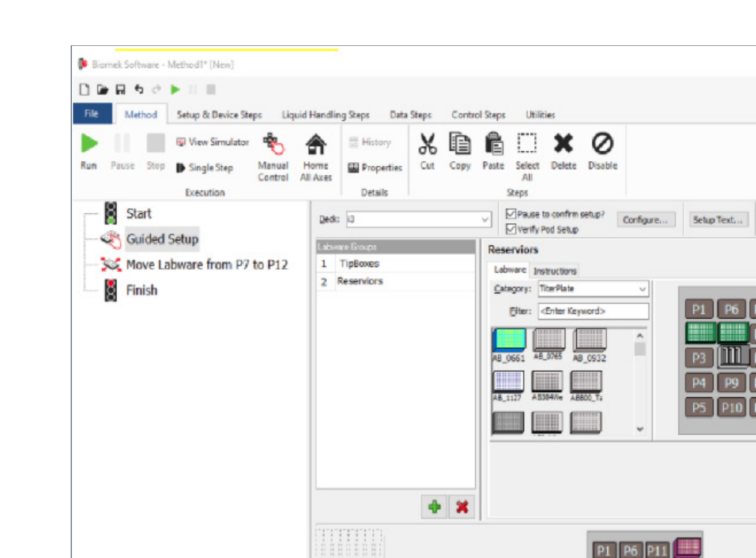Click the Pause icon in Execution group
Screen dimensions: 756x558
pos(122,152)
